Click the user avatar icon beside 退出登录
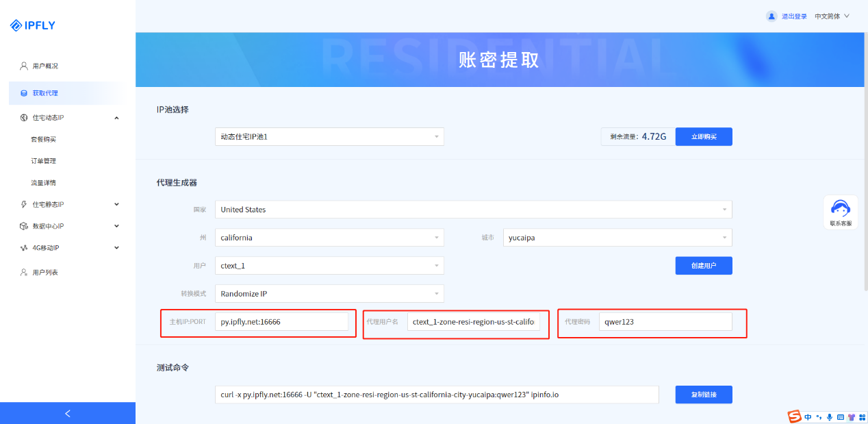The width and height of the screenshot is (868, 424). (771, 16)
